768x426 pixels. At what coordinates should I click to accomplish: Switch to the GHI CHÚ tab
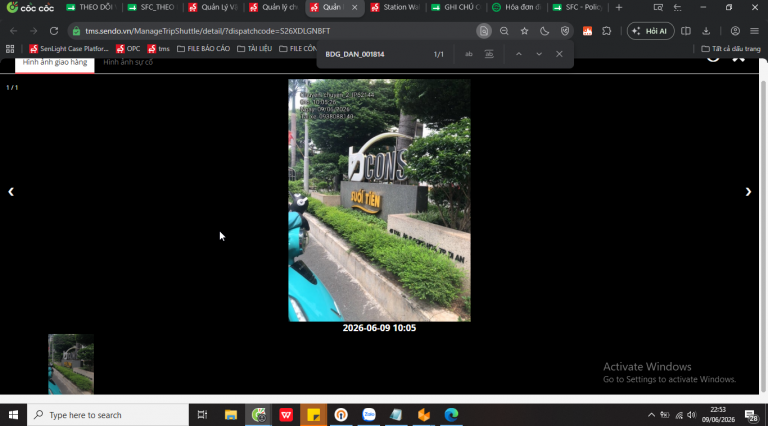[456, 7]
